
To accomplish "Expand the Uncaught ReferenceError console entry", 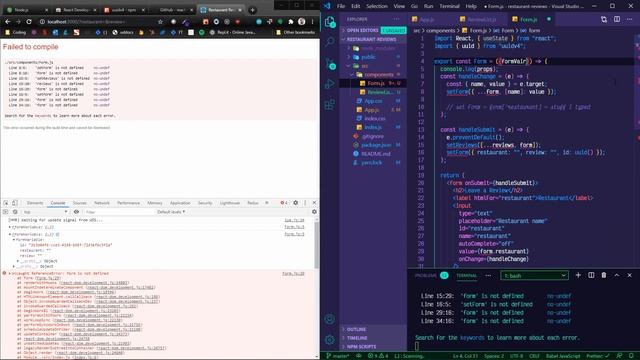I will 10,273.
